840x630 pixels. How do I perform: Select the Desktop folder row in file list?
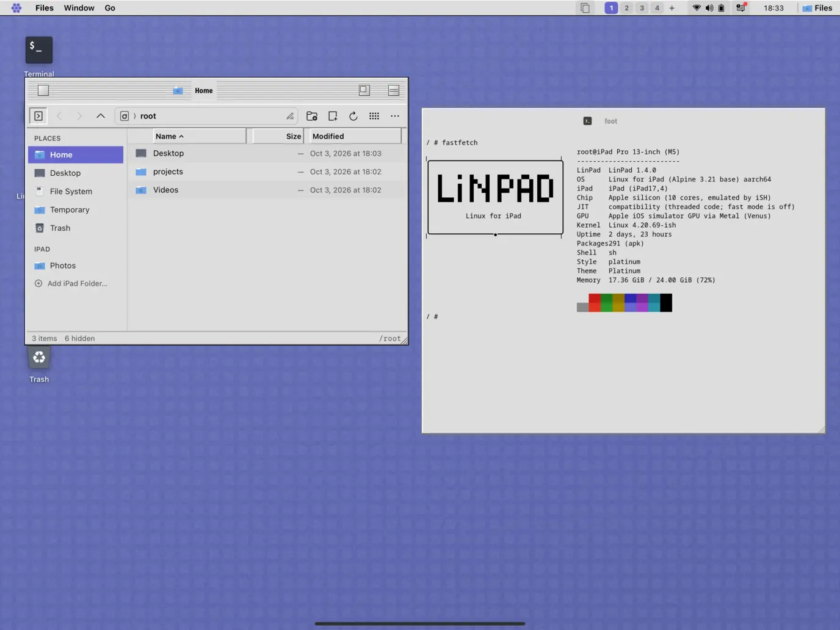coord(267,153)
